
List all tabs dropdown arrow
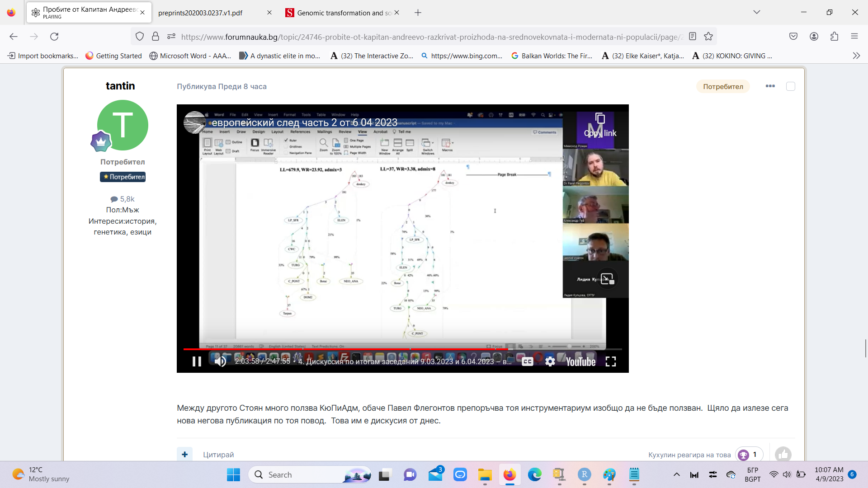[757, 12]
